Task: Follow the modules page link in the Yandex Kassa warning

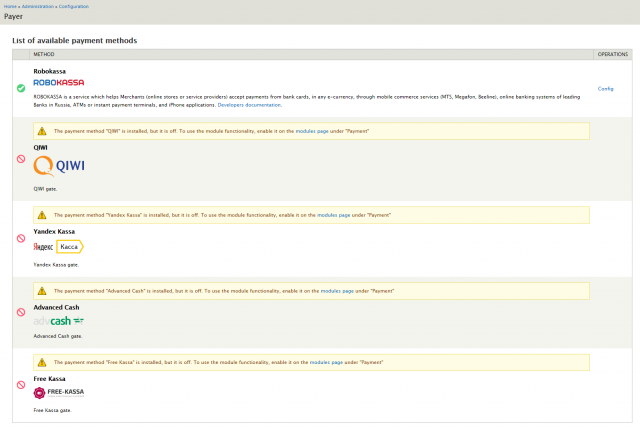Action: [x=333, y=215]
